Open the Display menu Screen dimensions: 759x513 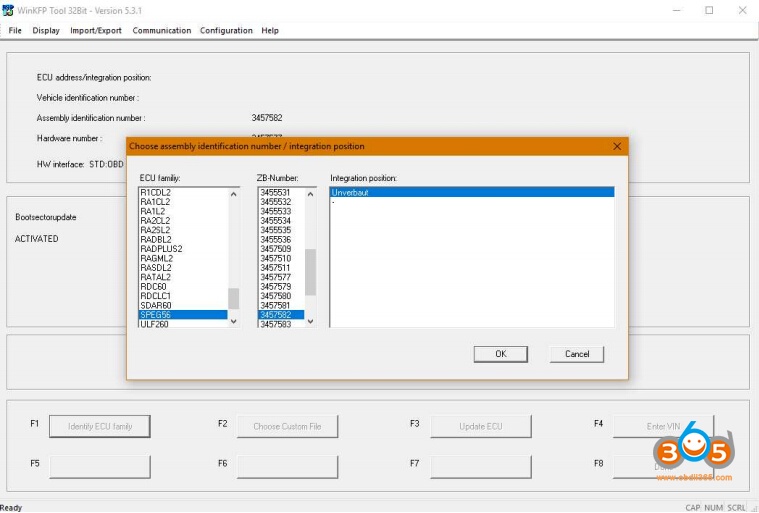46,31
